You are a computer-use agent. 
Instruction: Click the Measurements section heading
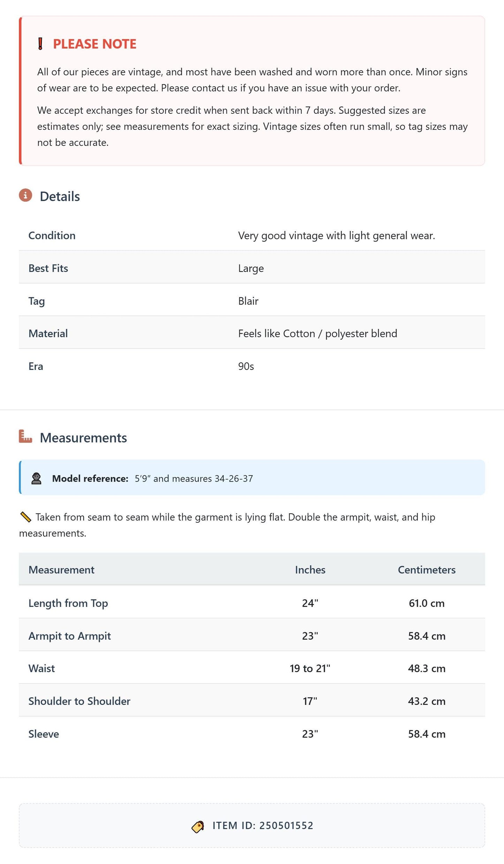83,438
